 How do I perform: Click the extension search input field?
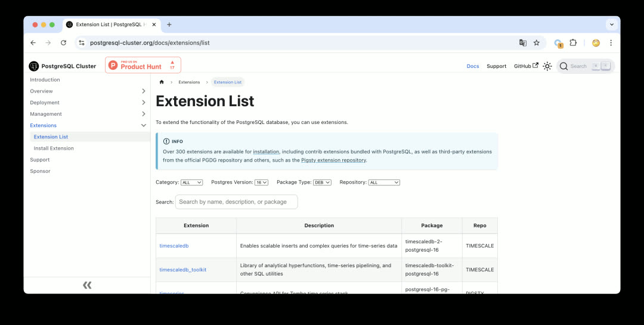pyautogui.click(x=236, y=202)
